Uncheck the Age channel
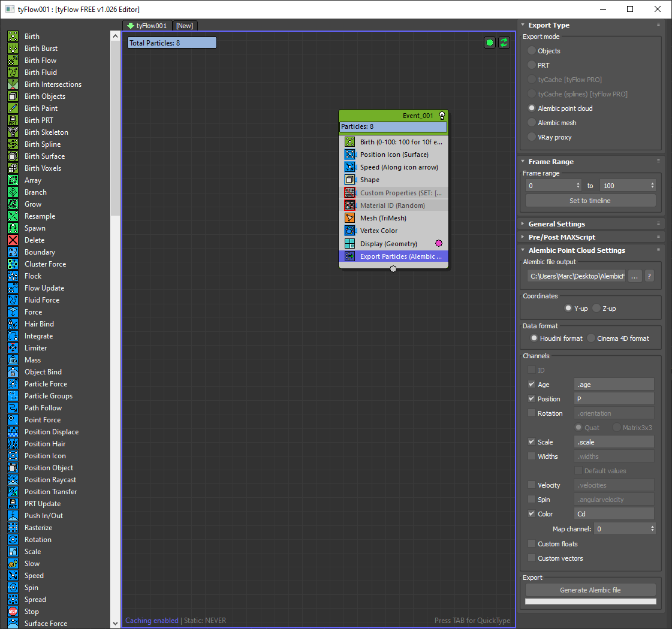Viewport: 672px width, 629px height. pyautogui.click(x=532, y=385)
